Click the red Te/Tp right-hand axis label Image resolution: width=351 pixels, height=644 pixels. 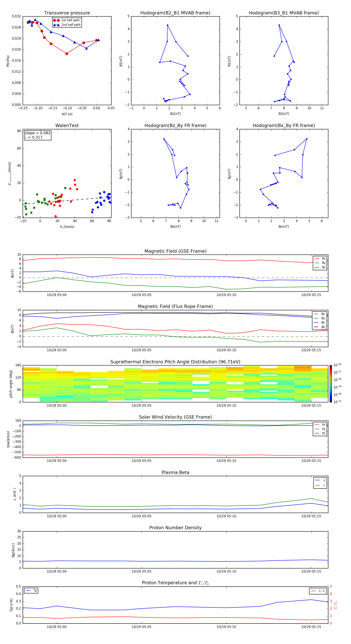coord(336,605)
